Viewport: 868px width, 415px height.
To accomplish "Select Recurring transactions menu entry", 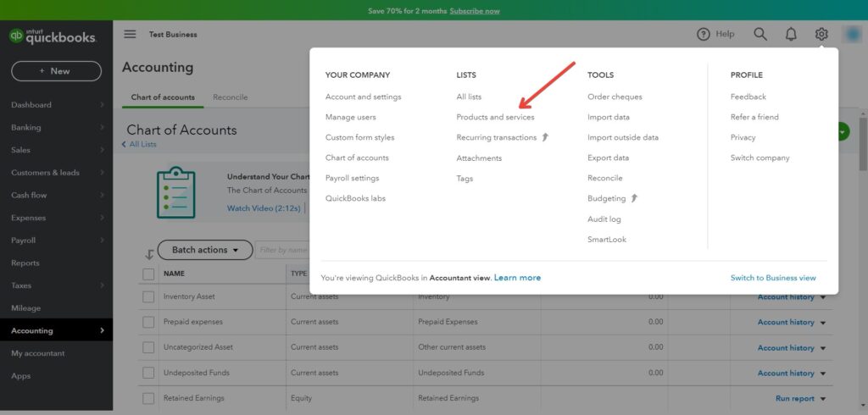I will [x=497, y=137].
